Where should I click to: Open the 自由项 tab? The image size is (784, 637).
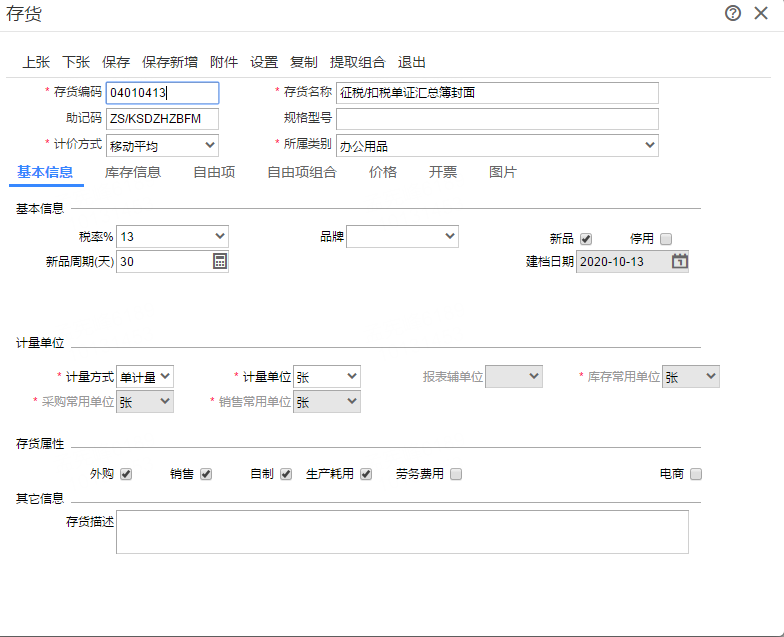(214, 172)
